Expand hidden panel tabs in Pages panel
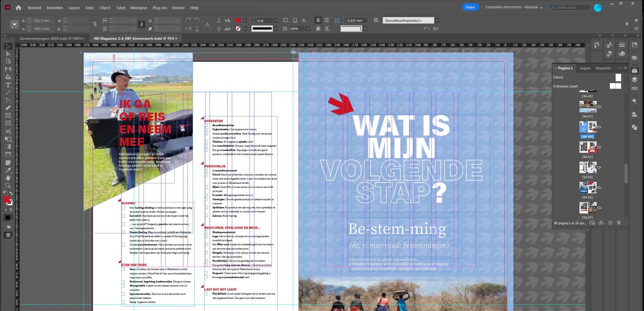 pyautogui.click(x=619, y=68)
